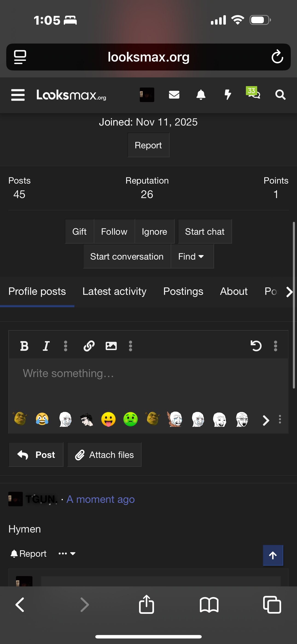Show more tabs with the right chevron

point(289,292)
